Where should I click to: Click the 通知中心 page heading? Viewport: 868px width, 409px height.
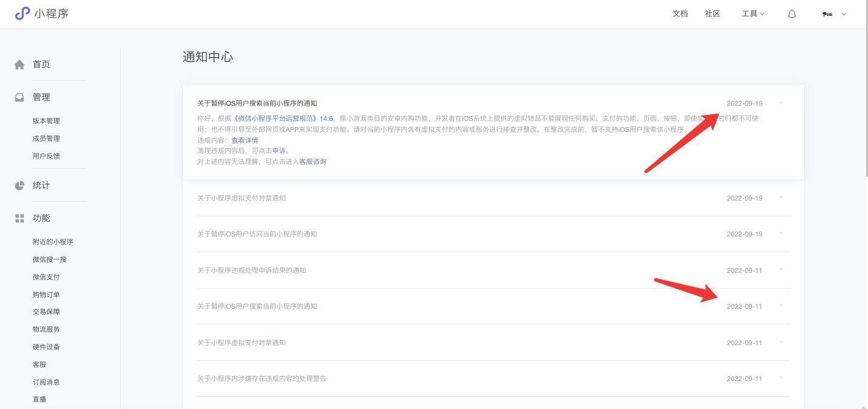click(208, 57)
